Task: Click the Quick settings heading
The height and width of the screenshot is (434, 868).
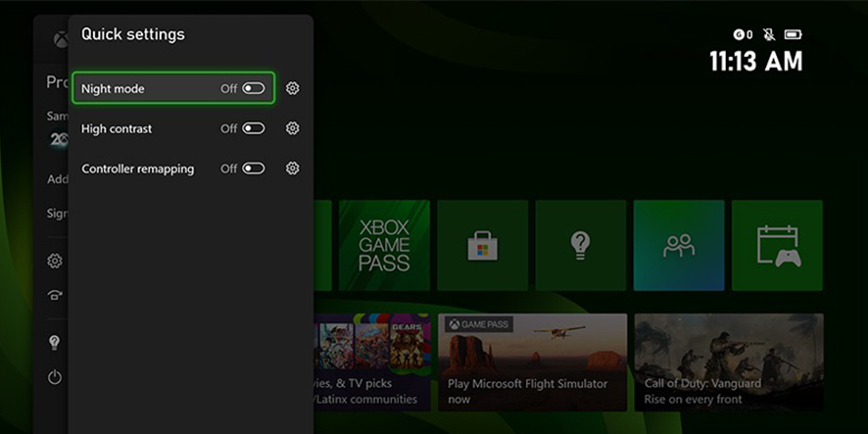Action: [x=133, y=34]
